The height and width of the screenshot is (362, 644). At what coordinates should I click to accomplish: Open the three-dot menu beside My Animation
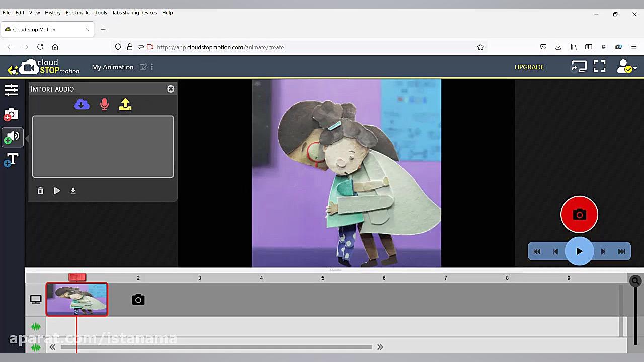click(x=152, y=67)
